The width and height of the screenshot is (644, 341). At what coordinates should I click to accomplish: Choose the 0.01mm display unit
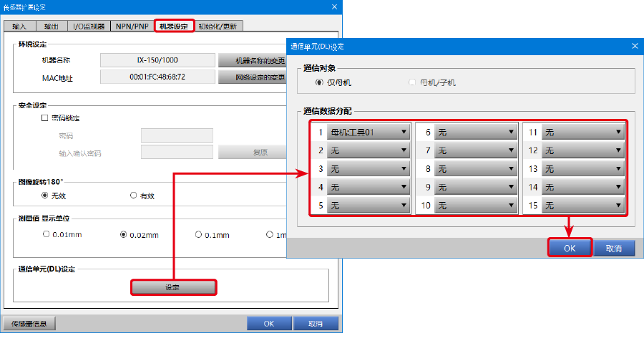click(47, 234)
